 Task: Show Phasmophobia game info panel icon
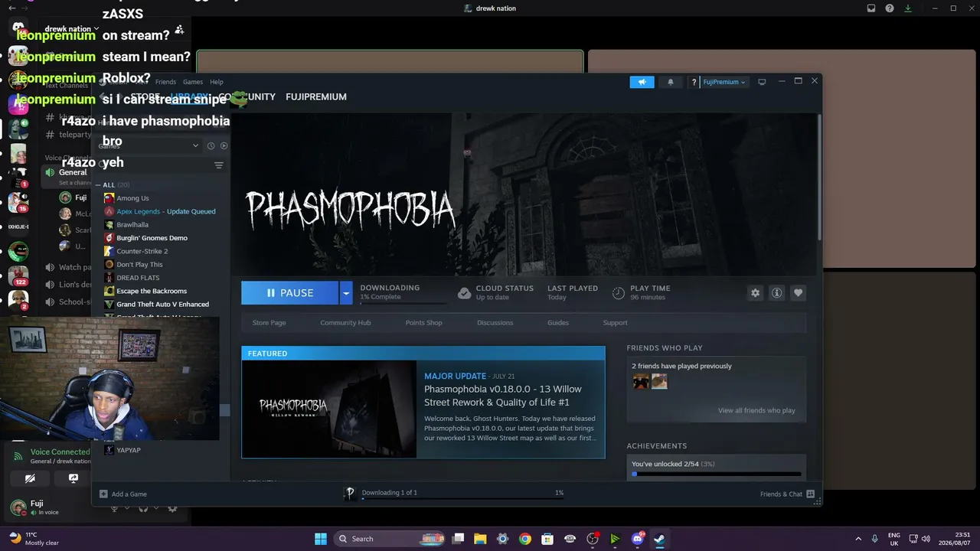tap(776, 293)
